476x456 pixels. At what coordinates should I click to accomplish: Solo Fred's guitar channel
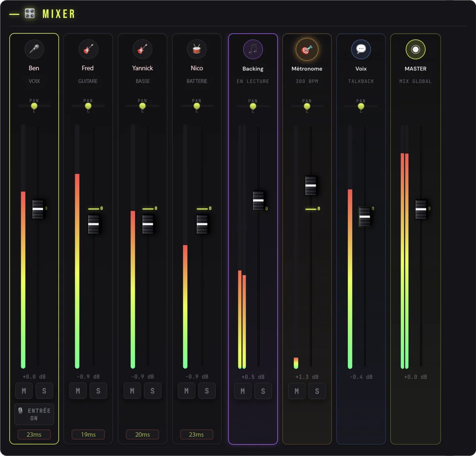click(x=98, y=391)
